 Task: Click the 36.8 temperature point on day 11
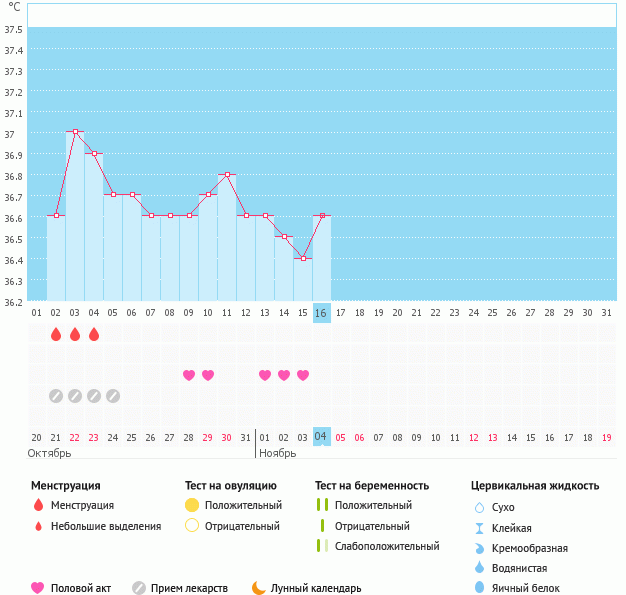(x=227, y=174)
